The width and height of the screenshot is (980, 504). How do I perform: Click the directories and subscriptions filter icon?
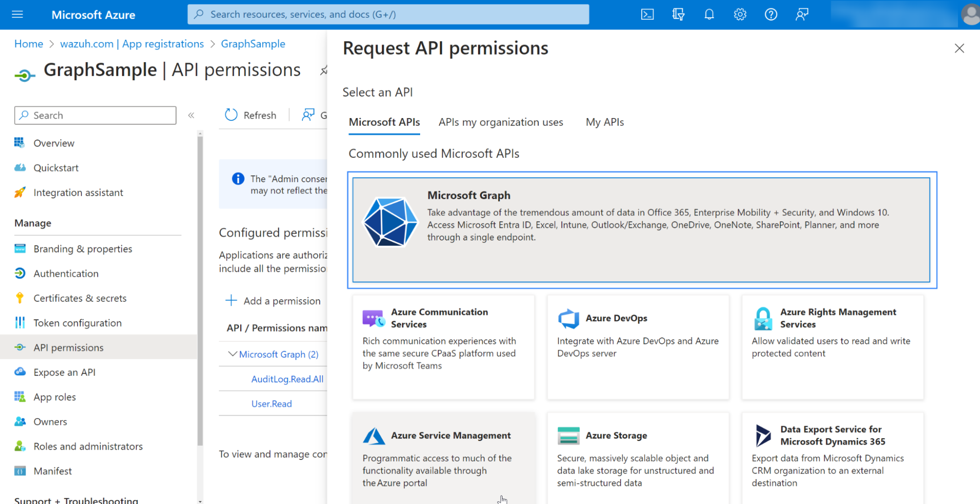(x=678, y=15)
